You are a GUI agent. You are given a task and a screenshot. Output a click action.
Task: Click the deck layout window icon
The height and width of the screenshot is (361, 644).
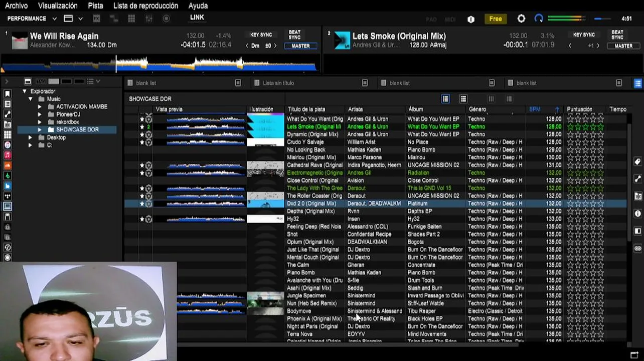coord(68,19)
